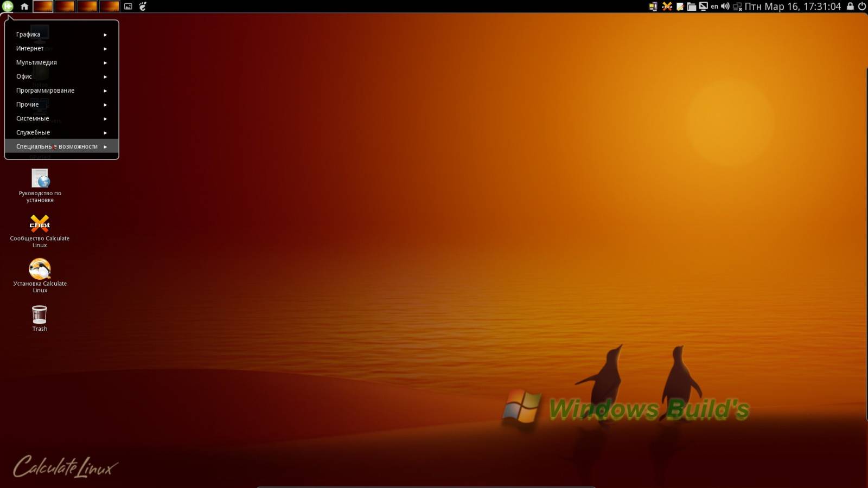
Task: Lock the screen with padlock icon
Action: [850, 7]
